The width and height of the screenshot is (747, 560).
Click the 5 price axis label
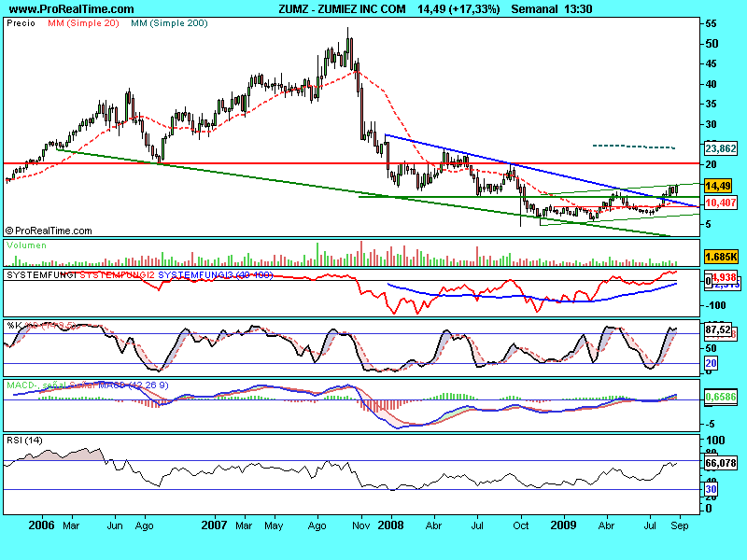[709, 224]
